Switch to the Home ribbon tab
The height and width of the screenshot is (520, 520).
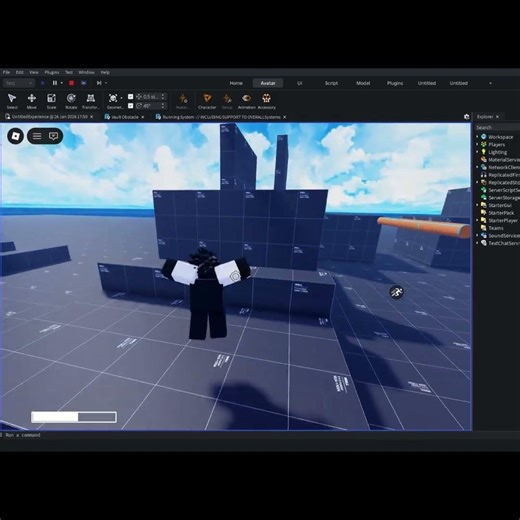point(236,83)
